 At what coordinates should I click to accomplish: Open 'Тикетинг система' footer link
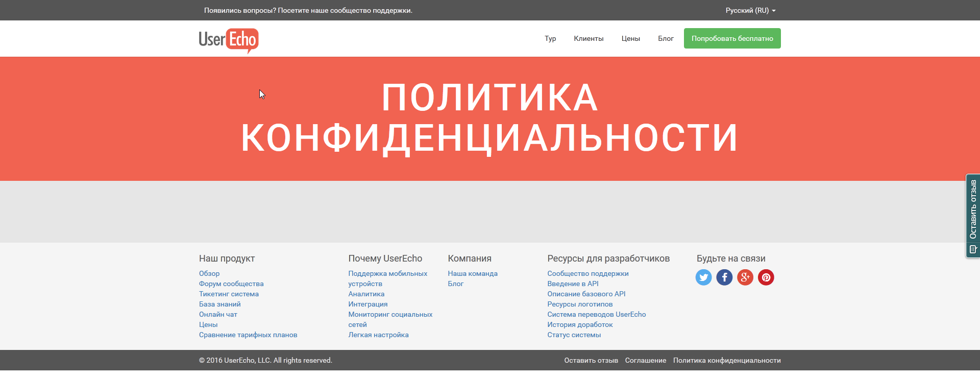click(x=229, y=294)
